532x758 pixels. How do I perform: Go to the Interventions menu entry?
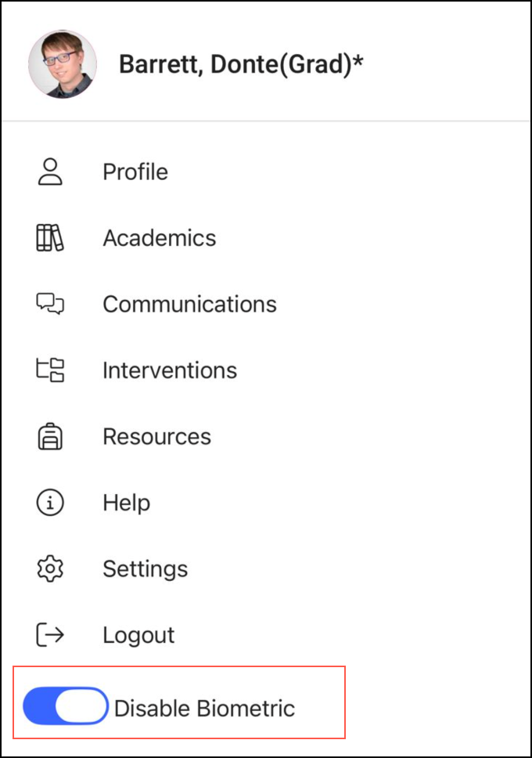(170, 370)
